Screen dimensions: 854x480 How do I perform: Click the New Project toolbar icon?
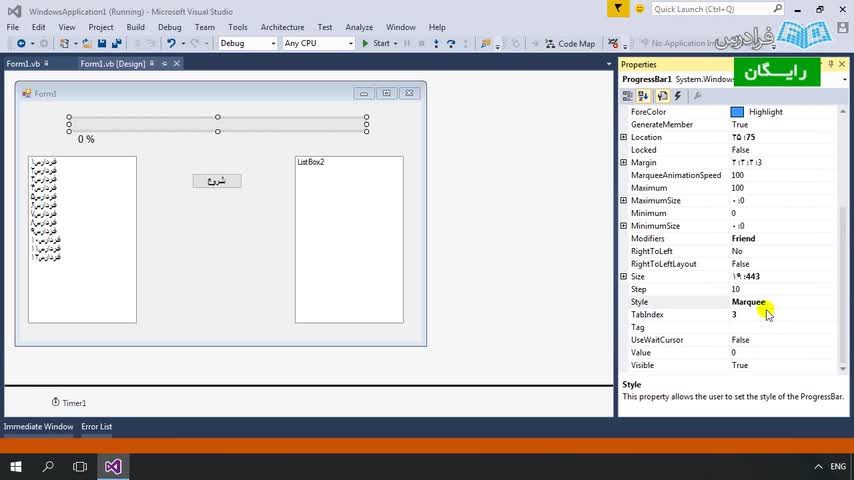[x=64, y=44]
